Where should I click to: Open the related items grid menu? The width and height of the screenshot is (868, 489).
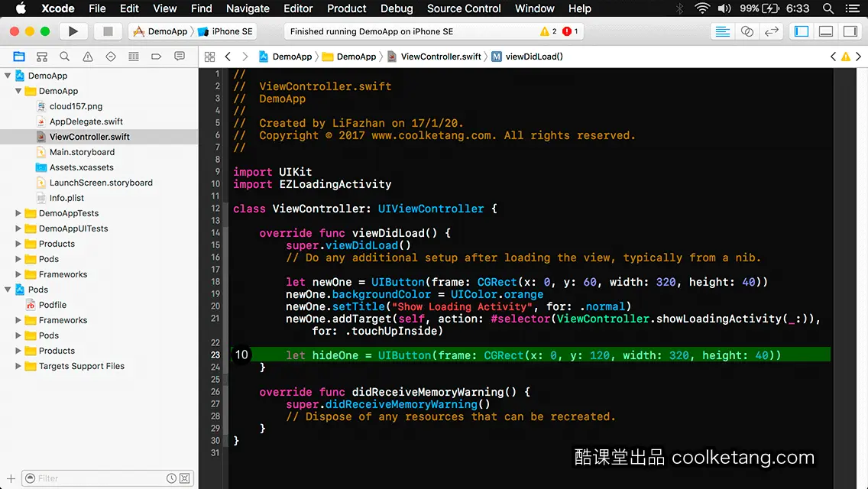(x=209, y=57)
